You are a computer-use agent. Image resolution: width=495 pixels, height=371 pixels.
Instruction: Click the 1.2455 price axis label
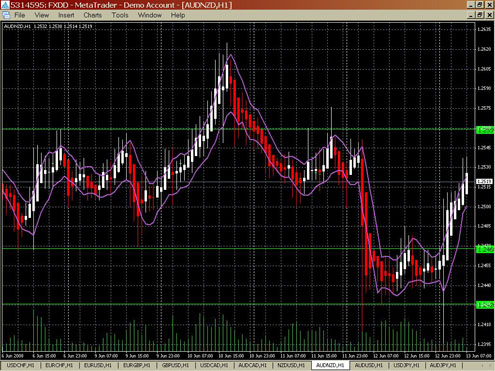(484, 265)
